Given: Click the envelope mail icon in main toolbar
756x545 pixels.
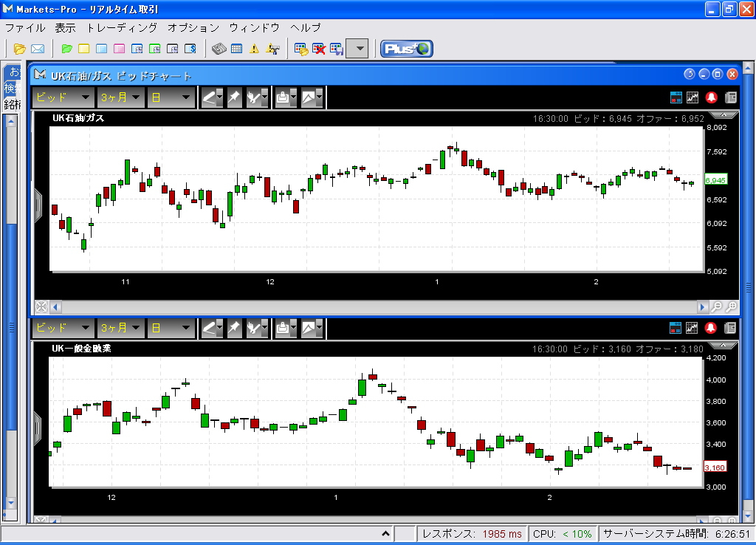Looking at the screenshot, I should pos(38,49).
